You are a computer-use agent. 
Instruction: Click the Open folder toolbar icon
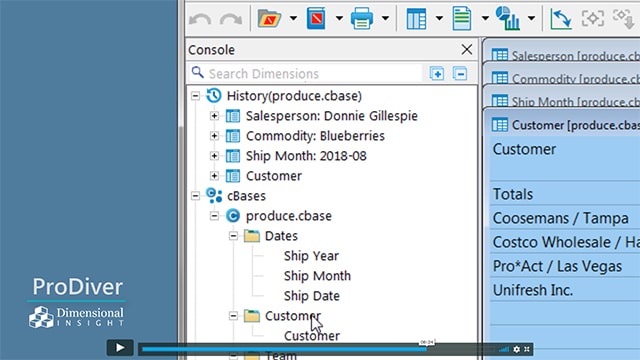269,18
